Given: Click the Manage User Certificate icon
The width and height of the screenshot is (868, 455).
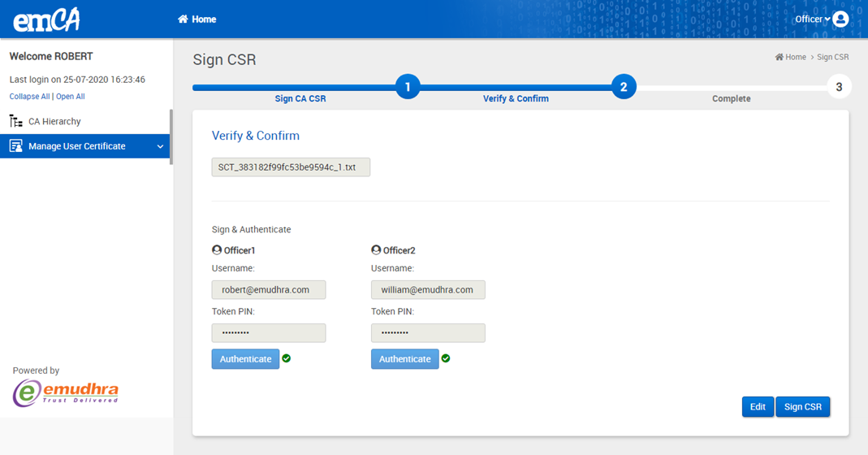Looking at the screenshot, I should (x=15, y=146).
